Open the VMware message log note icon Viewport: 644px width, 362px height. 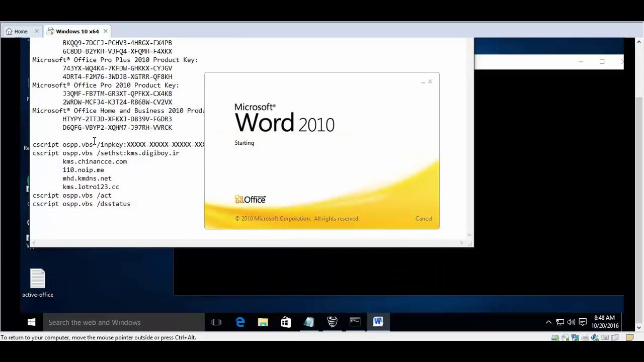click(629, 338)
